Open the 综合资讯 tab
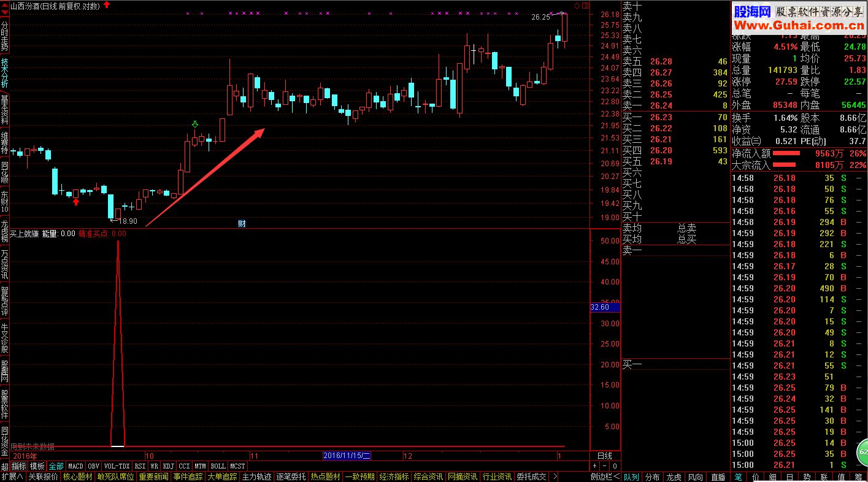868x482 pixels. (x=428, y=477)
